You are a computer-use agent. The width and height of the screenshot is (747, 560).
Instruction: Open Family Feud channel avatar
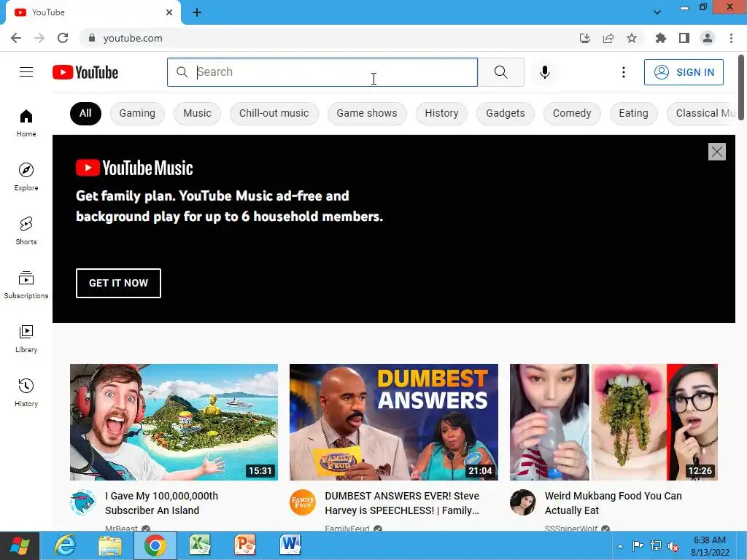pos(303,502)
